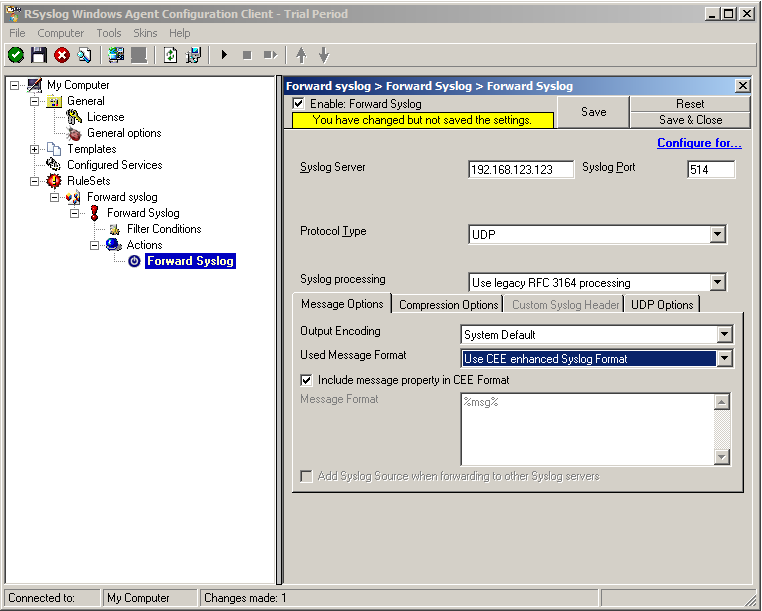Click the square stop service toolbar icon
762x611 pixels.
[247, 55]
